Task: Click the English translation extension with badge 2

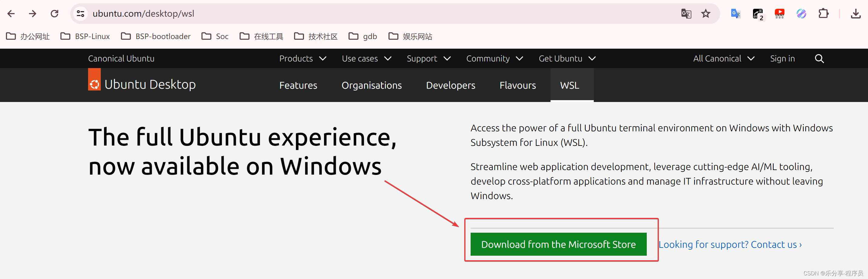Action: click(x=758, y=14)
